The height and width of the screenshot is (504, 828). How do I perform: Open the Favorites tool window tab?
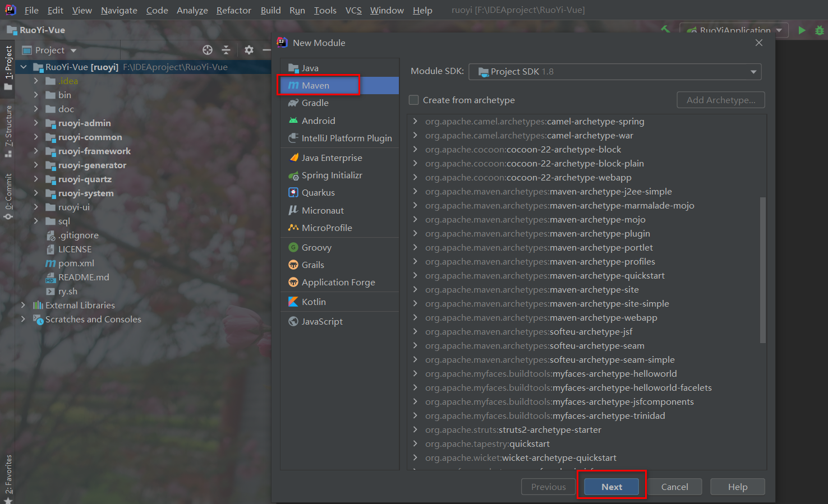(8, 478)
